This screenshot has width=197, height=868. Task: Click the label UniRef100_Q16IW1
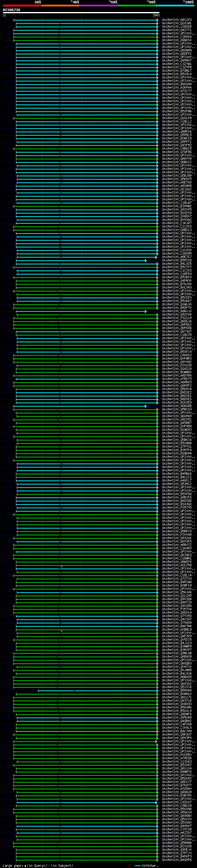click(176, 23)
